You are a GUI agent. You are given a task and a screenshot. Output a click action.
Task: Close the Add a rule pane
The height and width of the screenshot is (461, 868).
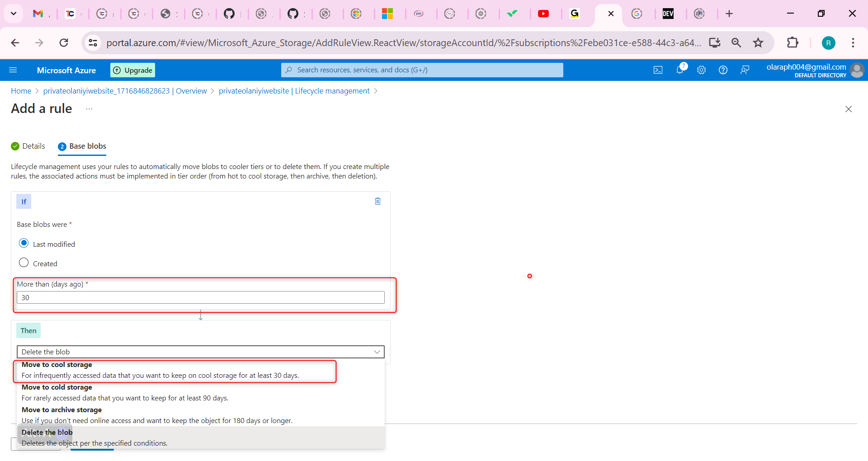(849, 109)
